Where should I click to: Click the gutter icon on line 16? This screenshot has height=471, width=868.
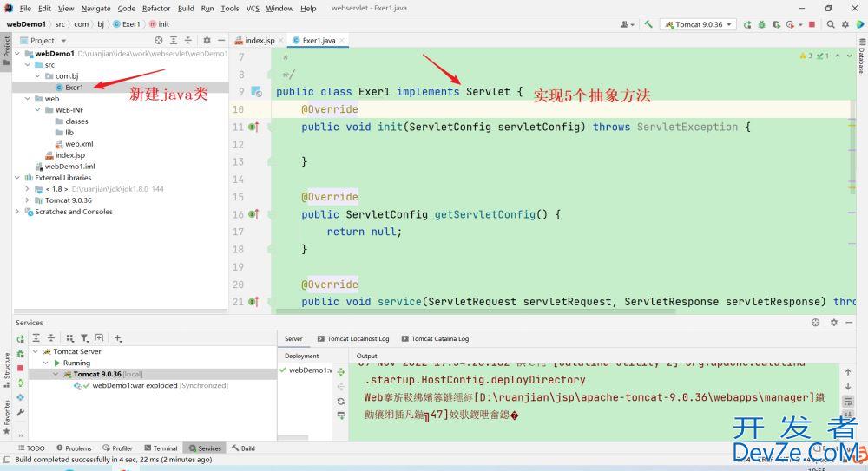coord(253,214)
